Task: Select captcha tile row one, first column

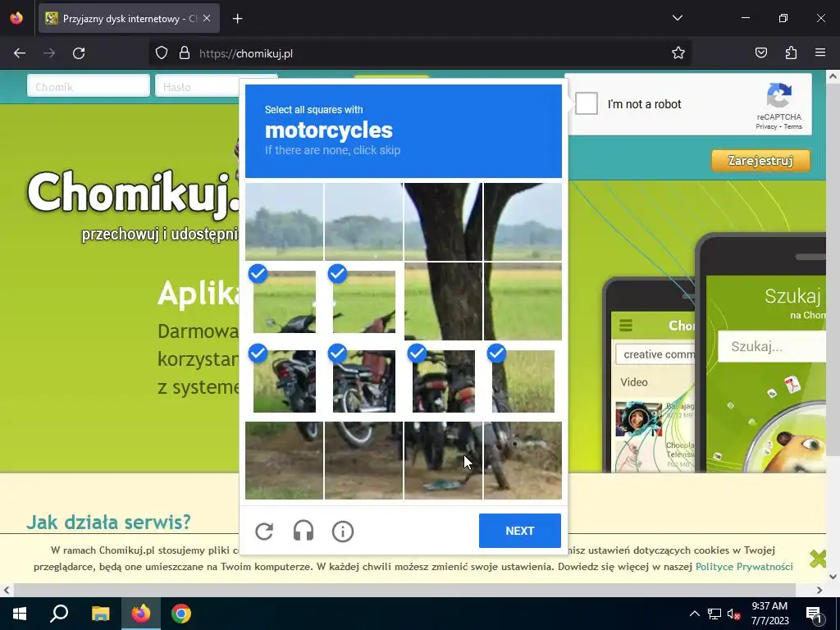Action: point(285,221)
